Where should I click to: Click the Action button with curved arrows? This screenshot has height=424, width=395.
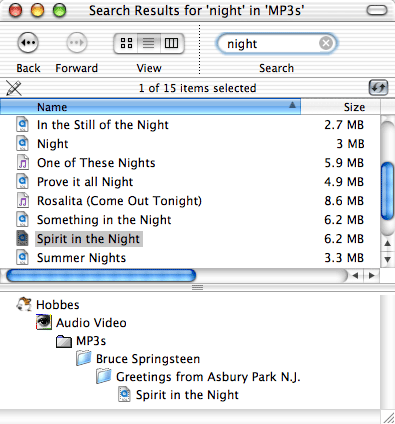click(x=378, y=88)
